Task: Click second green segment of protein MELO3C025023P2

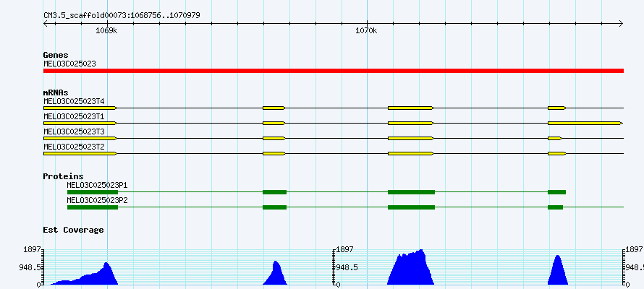Action: tap(274, 207)
